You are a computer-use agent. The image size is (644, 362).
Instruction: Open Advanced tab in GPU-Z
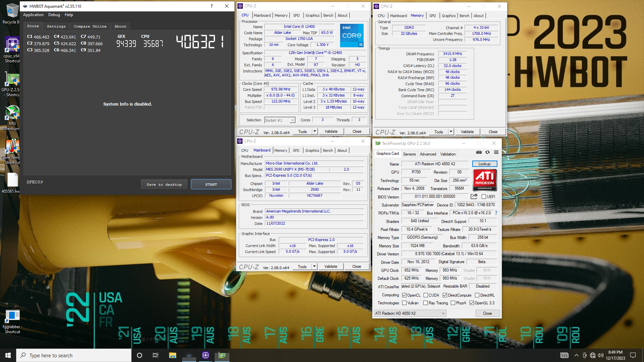pyautogui.click(x=428, y=154)
